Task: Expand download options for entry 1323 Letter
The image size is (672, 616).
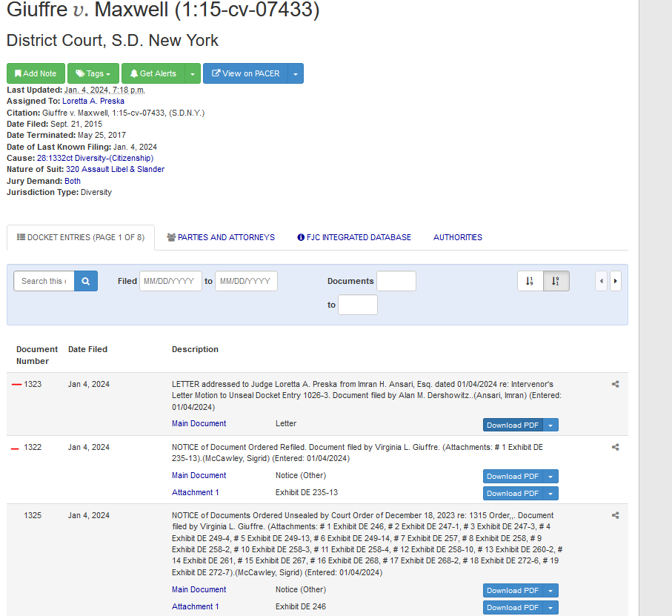Action: (550, 425)
